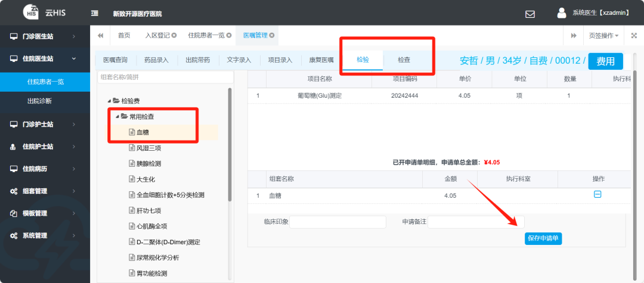The height and width of the screenshot is (283, 644).
Task: Switch to the 医嘱查询 tab
Action: click(x=116, y=60)
